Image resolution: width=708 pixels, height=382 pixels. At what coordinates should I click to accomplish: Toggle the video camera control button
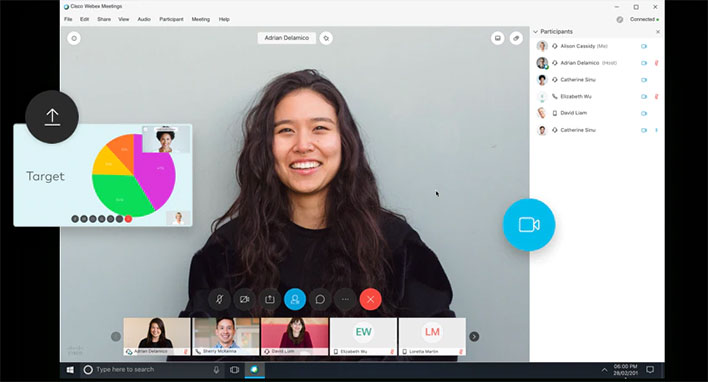[244, 299]
